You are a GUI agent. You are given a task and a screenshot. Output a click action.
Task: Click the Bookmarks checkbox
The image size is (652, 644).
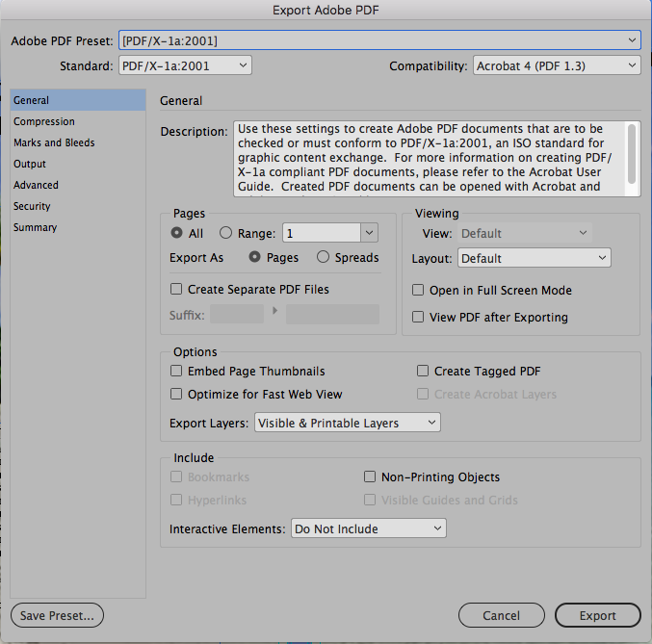176,477
